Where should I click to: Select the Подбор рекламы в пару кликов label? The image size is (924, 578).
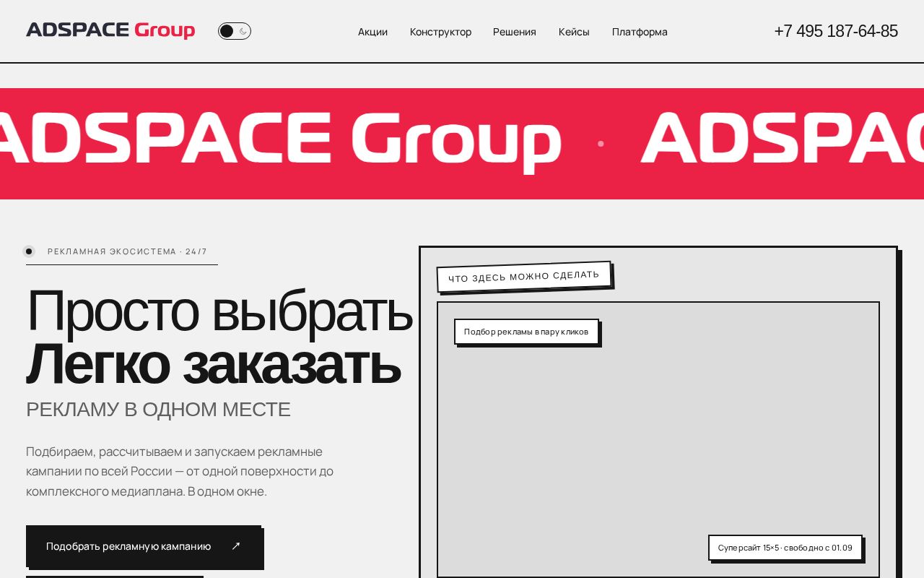[x=526, y=332]
